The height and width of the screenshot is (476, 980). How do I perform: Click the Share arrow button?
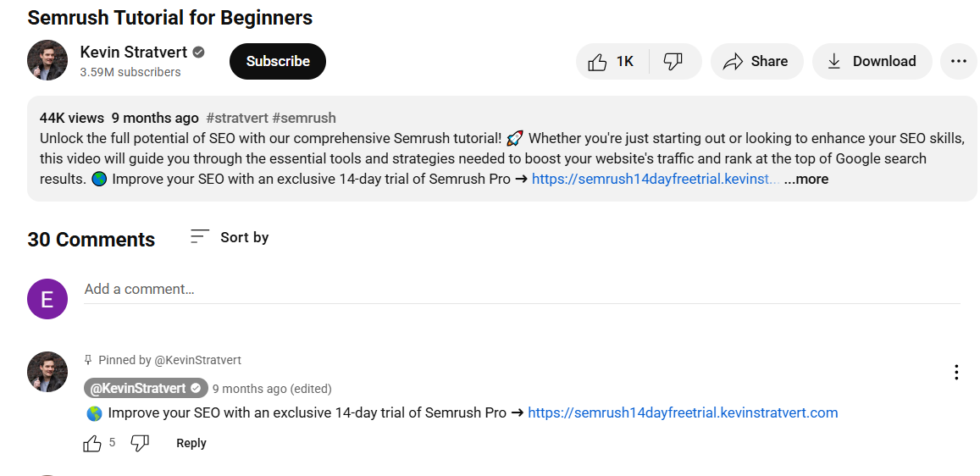[x=756, y=61]
